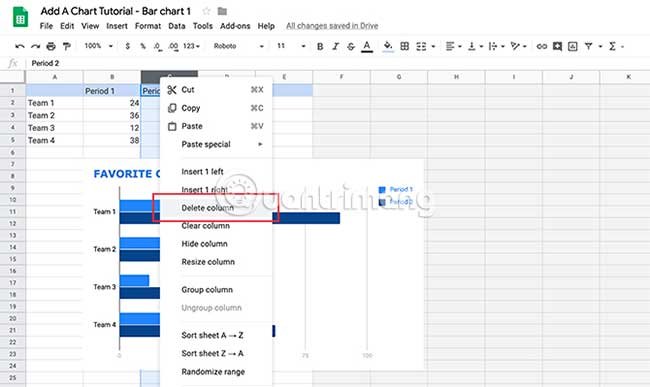
Task: Choose Cut from context menu
Action: click(216, 89)
